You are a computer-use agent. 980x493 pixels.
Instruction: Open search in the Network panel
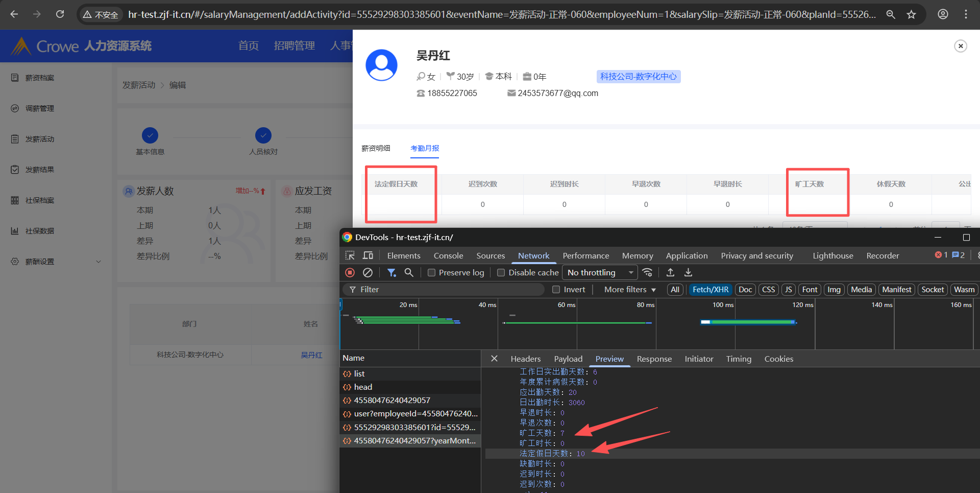click(x=409, y=273)
